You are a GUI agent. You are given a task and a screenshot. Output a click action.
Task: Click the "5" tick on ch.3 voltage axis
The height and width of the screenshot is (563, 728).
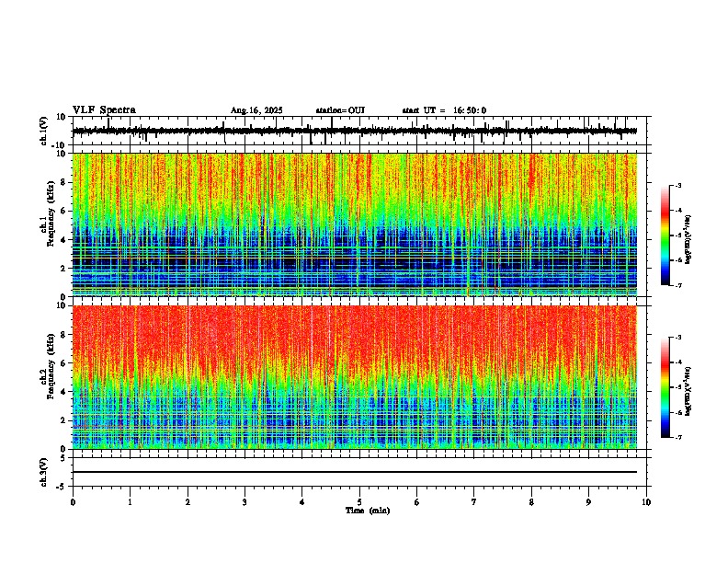pyautogui.click(x=64, y=458)
